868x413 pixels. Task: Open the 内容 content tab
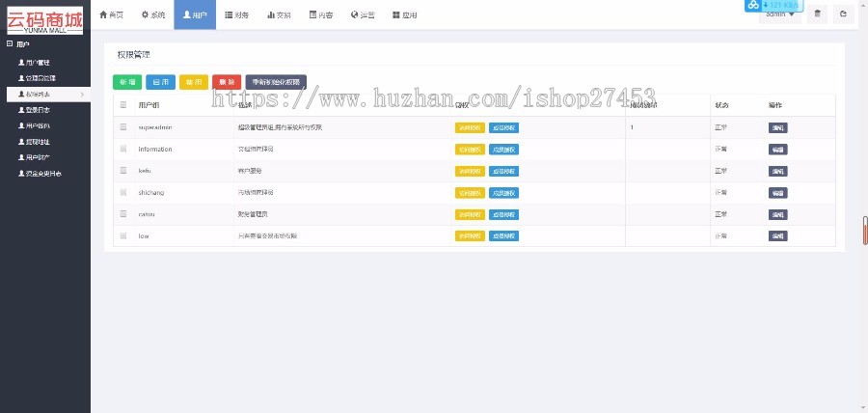tap(320, 14)
